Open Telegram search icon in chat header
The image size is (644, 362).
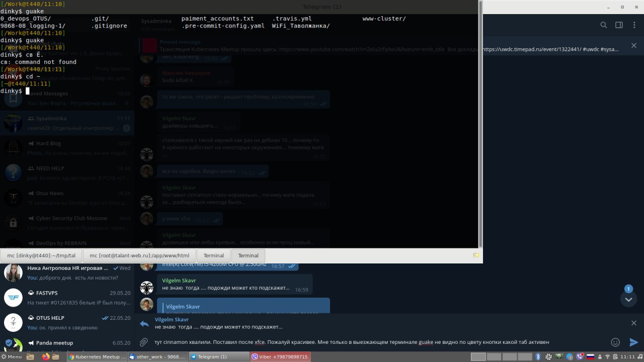[x=604, y=25]
